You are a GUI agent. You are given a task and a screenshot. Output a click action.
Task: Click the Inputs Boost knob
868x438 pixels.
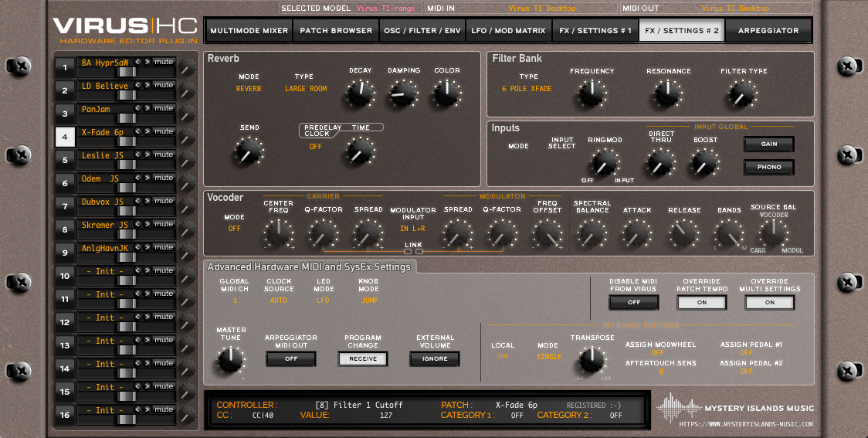pyautogui.click(x=705, y=163)
